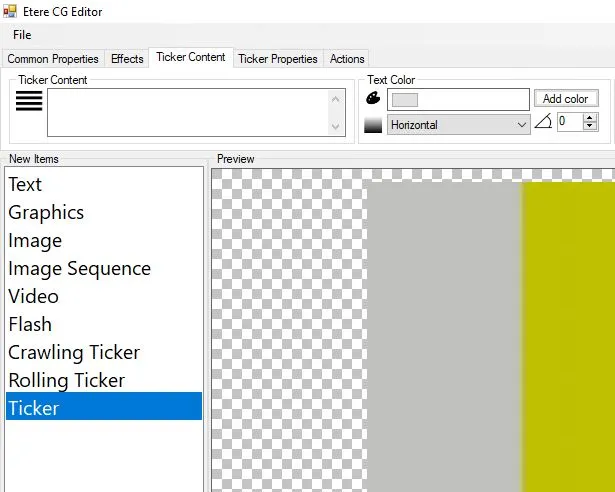The width and height of the screenshot is (615, 492).
Task: Increase the gradient angle value
Action: [x=590, y=117]
